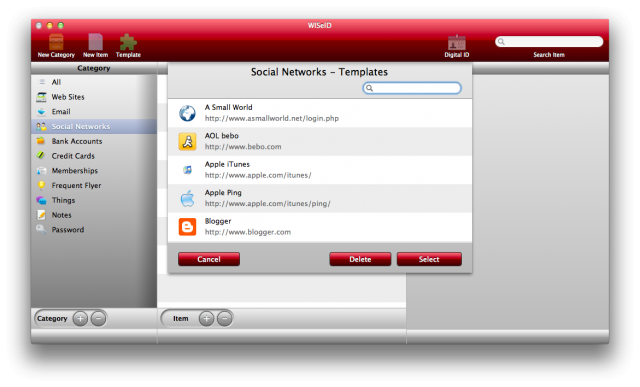Add an item with plus button
This screenshot has width=640, height=387.
(x=207, y=318)
